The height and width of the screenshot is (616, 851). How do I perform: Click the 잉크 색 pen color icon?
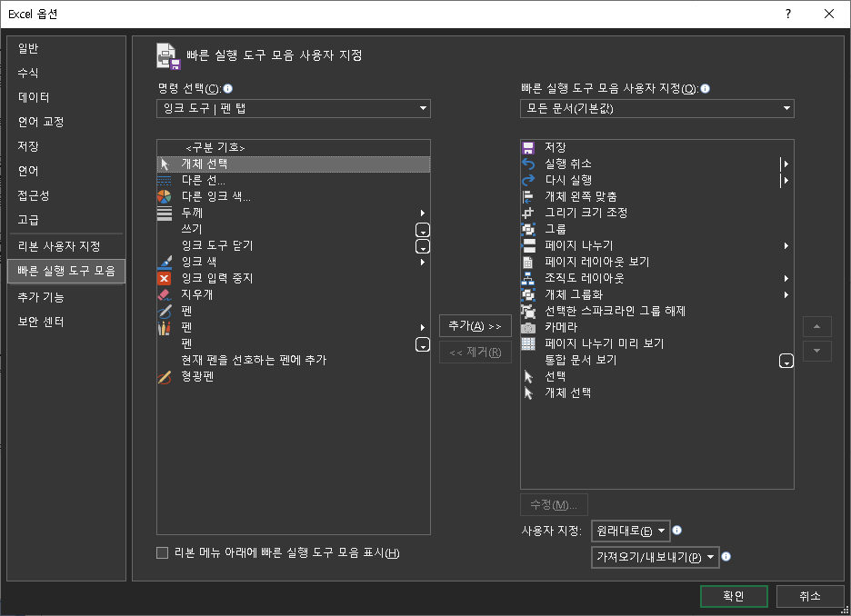point(164,262)
